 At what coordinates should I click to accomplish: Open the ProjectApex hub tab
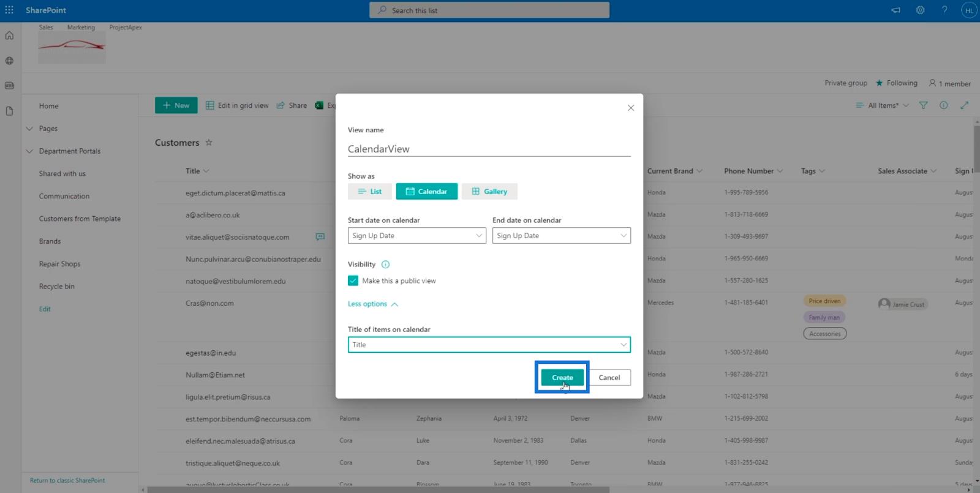(126, 28)
